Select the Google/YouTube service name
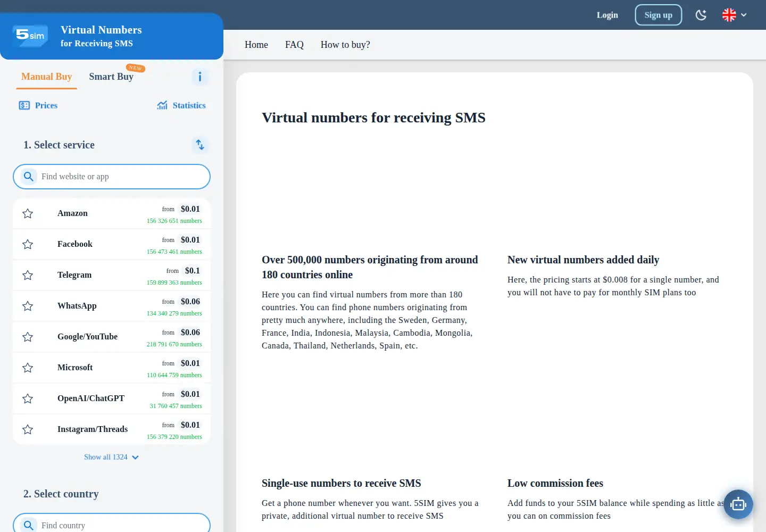The height and width of the screenshot is (532, 766). 88,337
